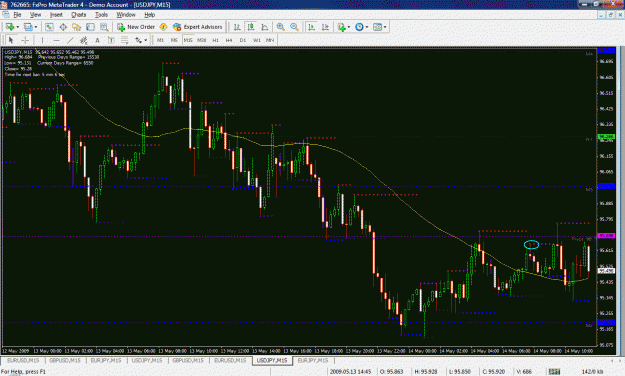Expand the Profiles dropdown arrow
The width and height of the screenshot is (625, 376).
pos(36,27)
